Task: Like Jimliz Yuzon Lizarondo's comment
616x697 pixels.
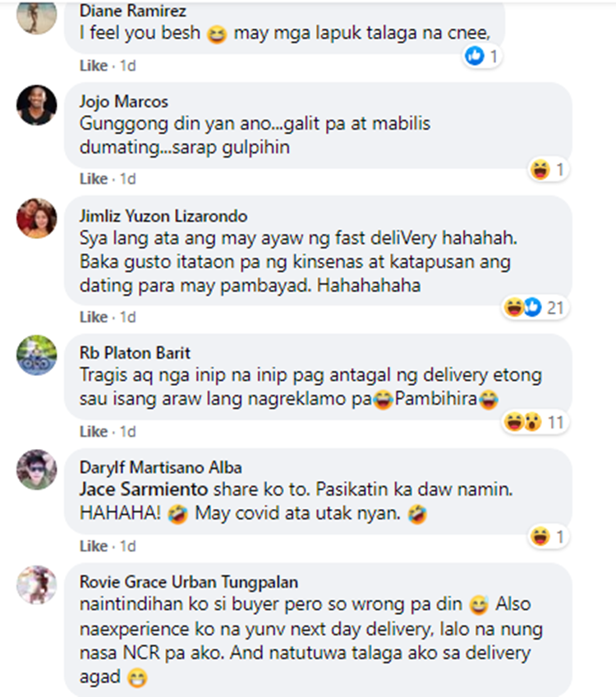Action: click(x=94, y=318)
